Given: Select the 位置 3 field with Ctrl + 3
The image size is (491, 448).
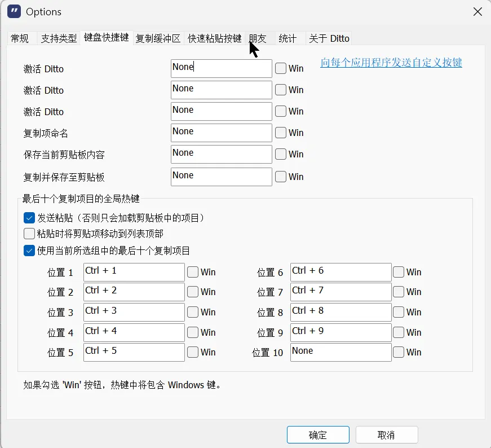Looking at the screenshot, I should pos(134,312).
